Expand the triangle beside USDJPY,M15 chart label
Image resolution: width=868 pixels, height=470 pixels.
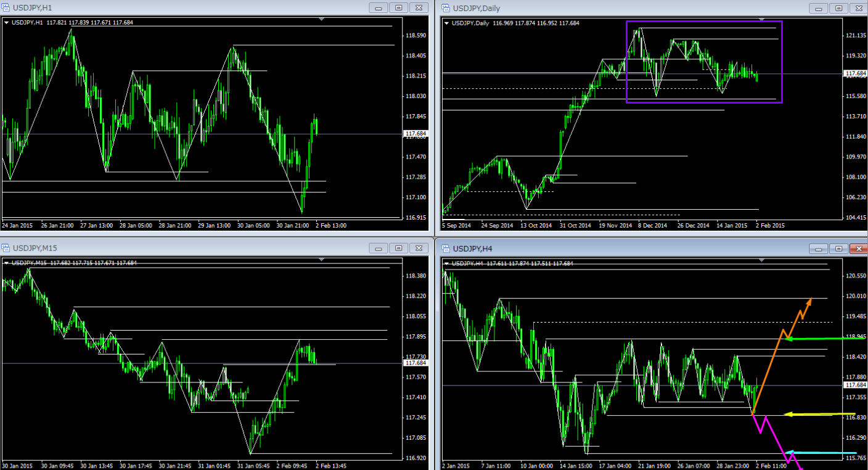click(6, 263)
